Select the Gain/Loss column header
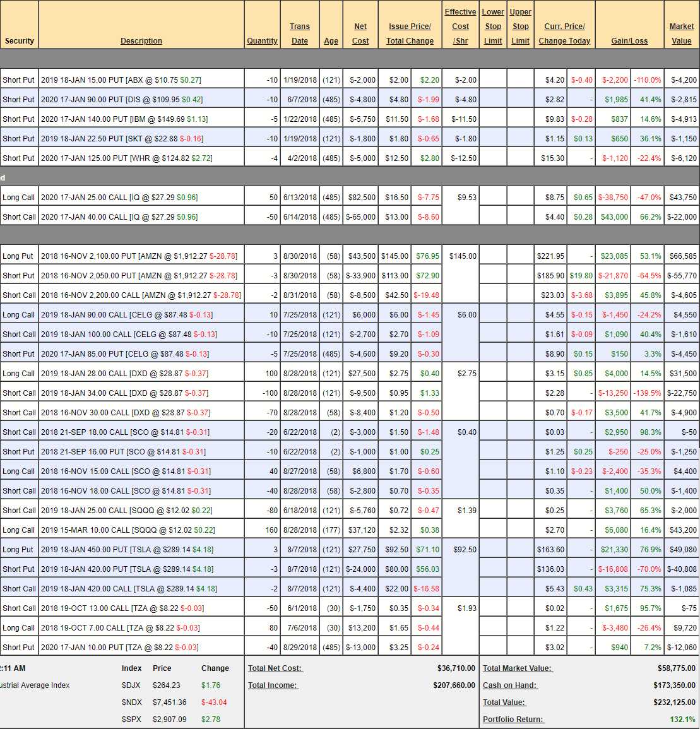Screen dimensions: 700x729 pyautogui.click(x=629, y=41)
